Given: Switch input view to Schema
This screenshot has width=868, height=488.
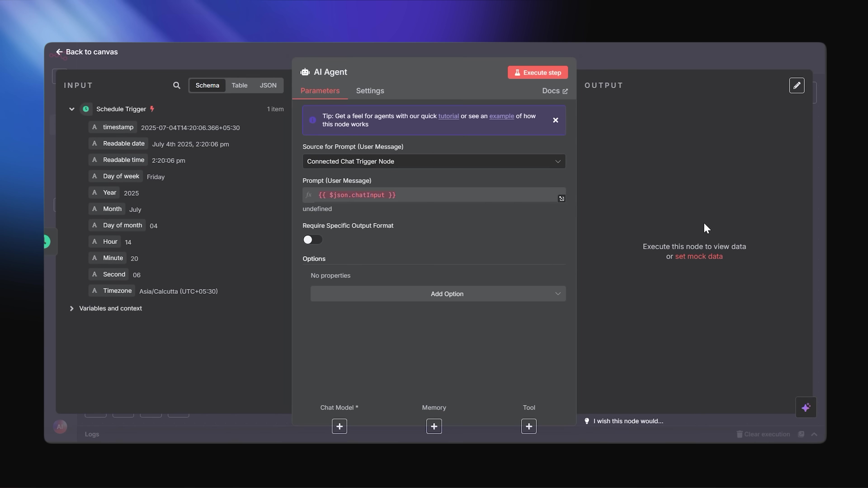Looking at the screenshot, I should coord(207,86).
